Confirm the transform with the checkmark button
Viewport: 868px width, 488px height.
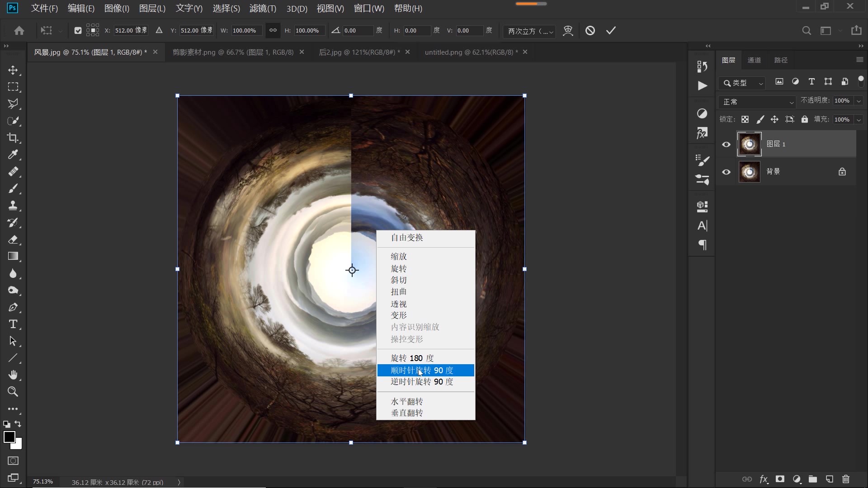[x=610, y=30]
